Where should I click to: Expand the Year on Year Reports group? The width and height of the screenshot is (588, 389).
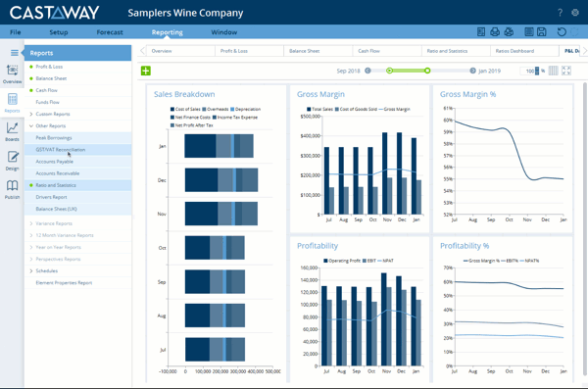[x=31, y=247]
